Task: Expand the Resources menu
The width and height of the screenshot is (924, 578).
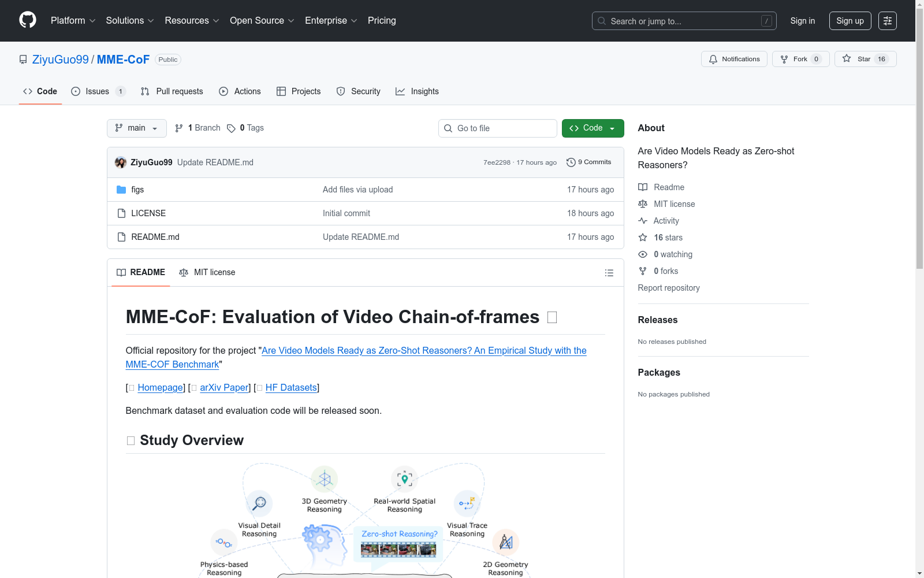Action: tap(192, 21)
